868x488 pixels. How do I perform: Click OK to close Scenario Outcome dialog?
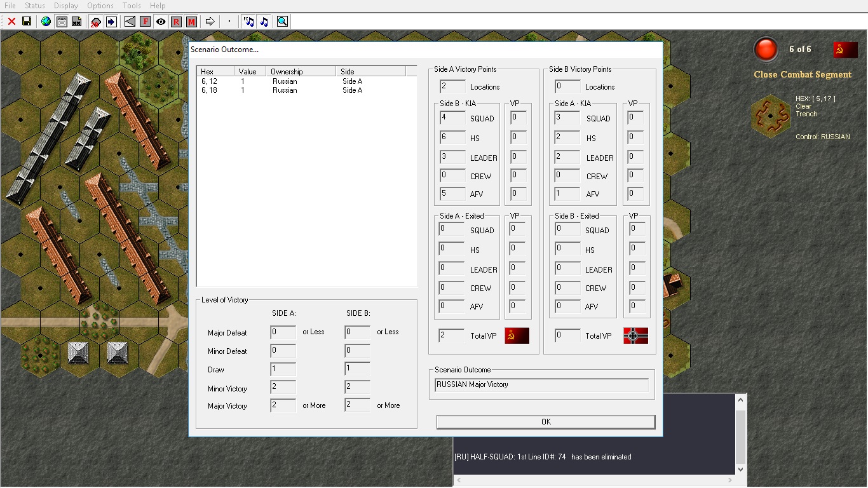(x=546, y=422)
